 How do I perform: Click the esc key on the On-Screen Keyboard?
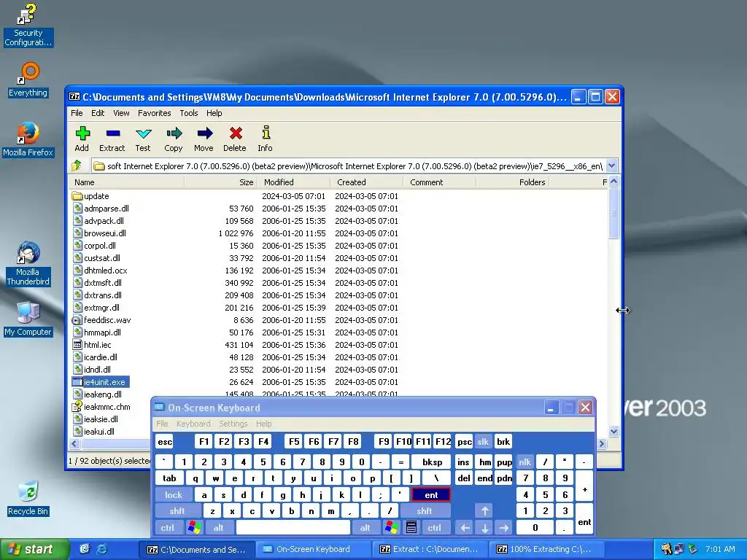165,442
